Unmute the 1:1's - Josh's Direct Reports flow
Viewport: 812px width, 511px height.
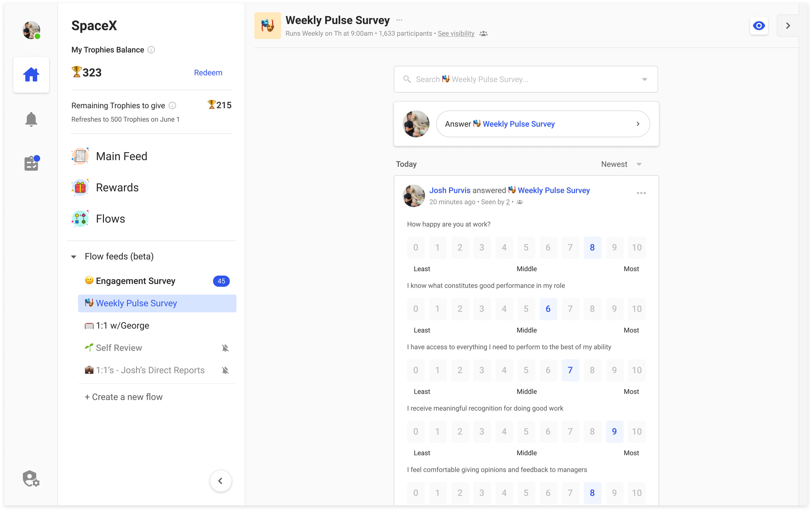coord(225,370)
